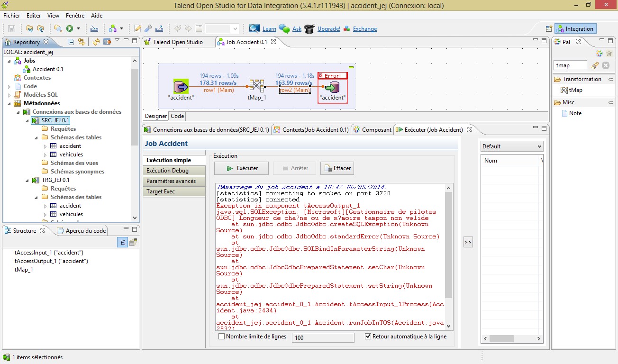Image resolution: width=618 pixels, height=364 pixels.
Task: Open the Default context dropdown
Action: (512, 146)
